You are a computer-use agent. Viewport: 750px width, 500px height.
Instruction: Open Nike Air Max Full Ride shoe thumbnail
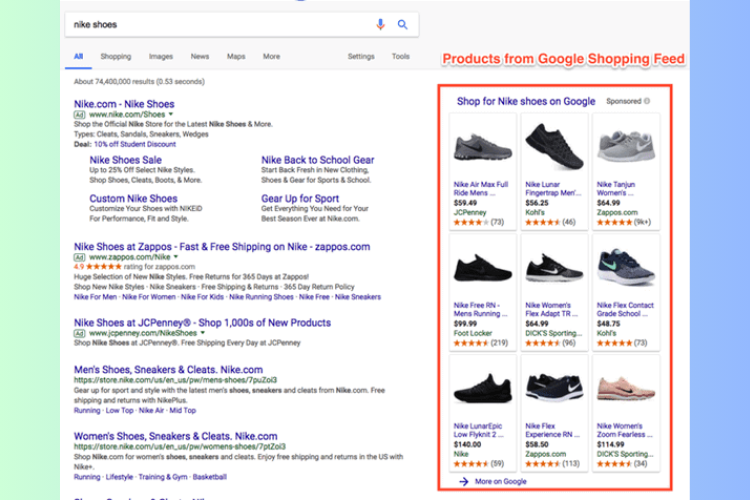click(483, 146)
